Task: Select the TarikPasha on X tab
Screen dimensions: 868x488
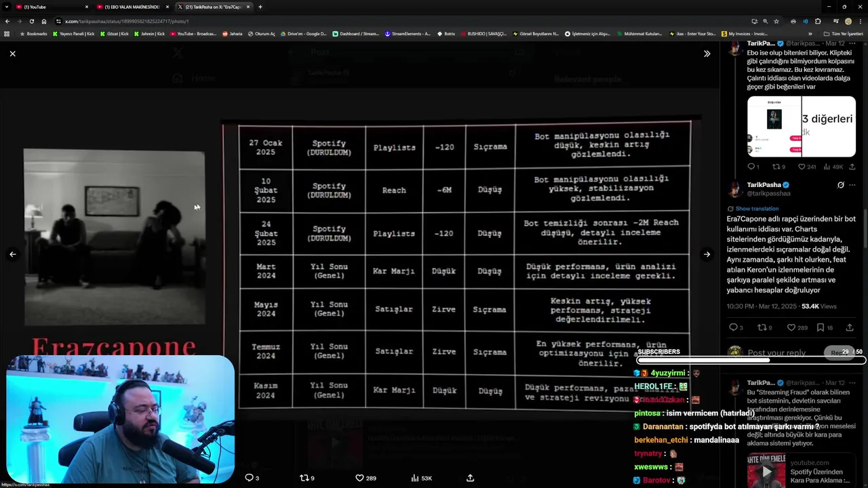Action: [214, 7]
